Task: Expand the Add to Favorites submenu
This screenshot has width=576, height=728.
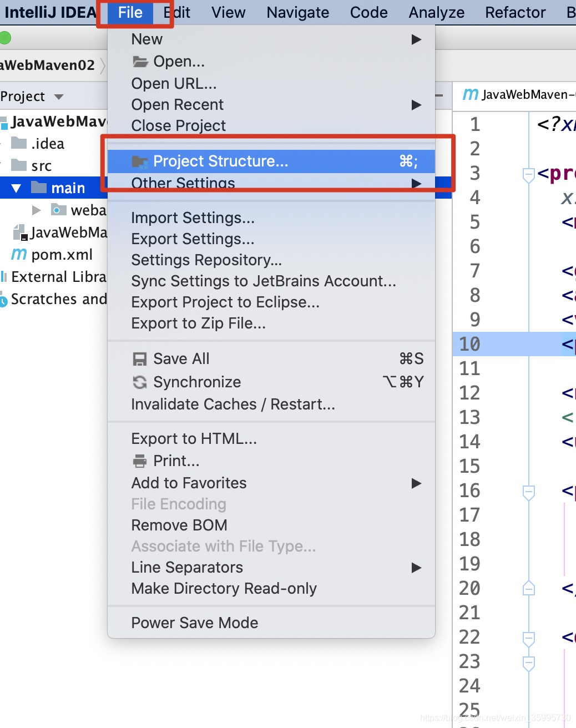Action: click(x=271, y=483)
